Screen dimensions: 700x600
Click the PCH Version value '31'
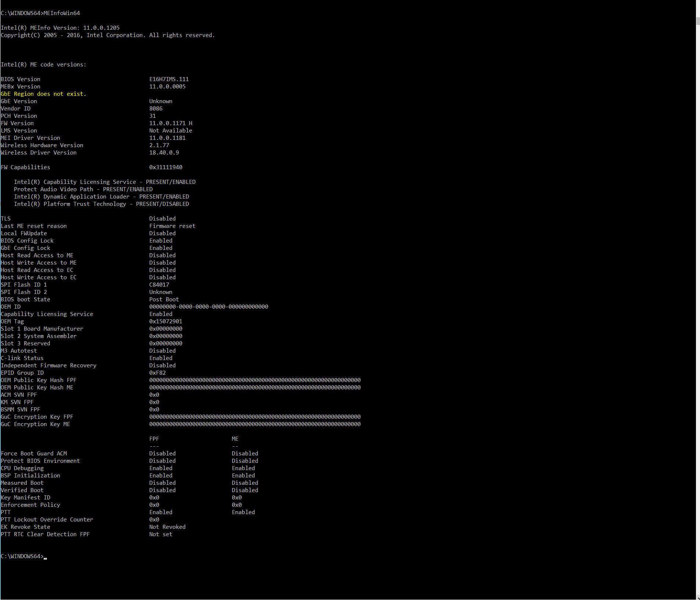click(152, 116)
